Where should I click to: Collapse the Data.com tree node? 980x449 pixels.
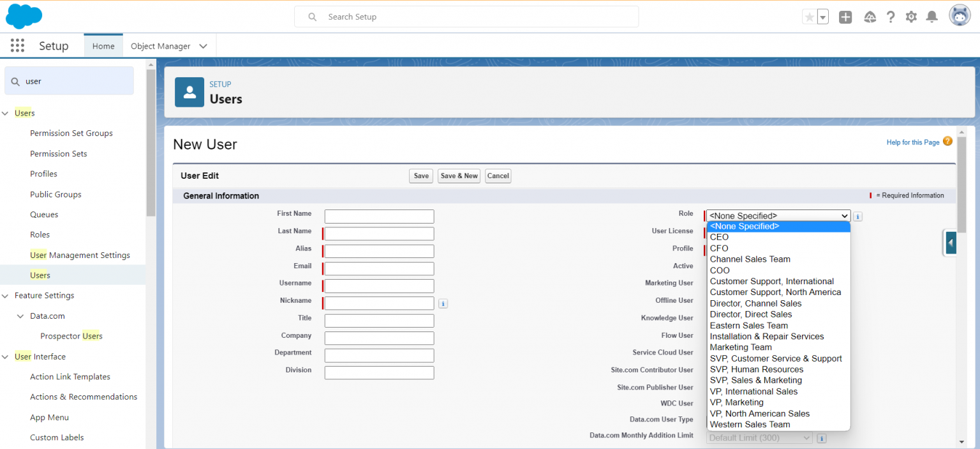[x=20, y=316]
